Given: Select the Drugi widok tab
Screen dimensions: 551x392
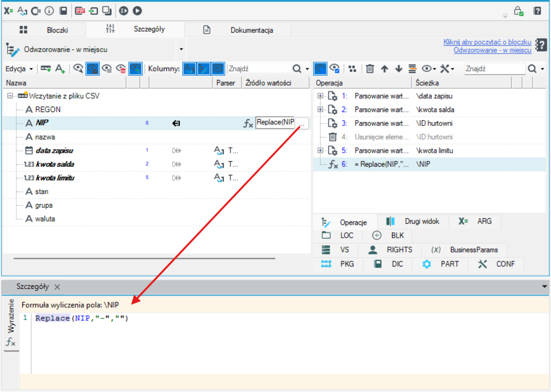Looking at the screenshot, I should [413, 221].
